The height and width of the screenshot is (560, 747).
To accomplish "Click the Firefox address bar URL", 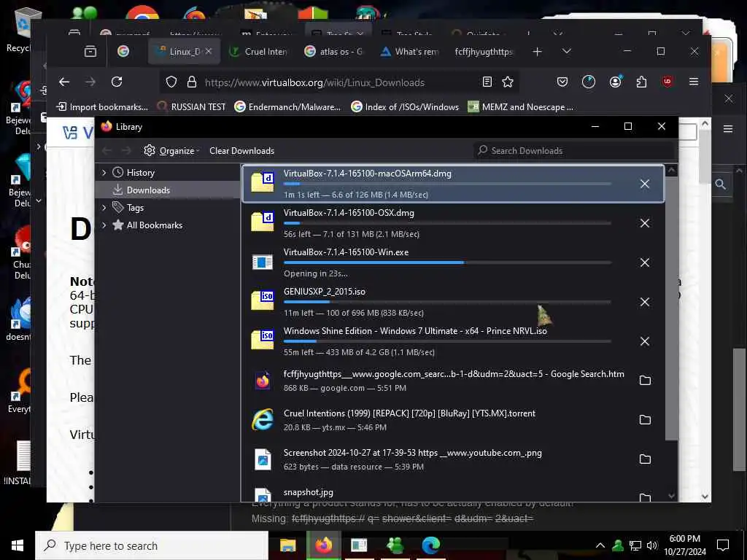I will tap(314, 82).
